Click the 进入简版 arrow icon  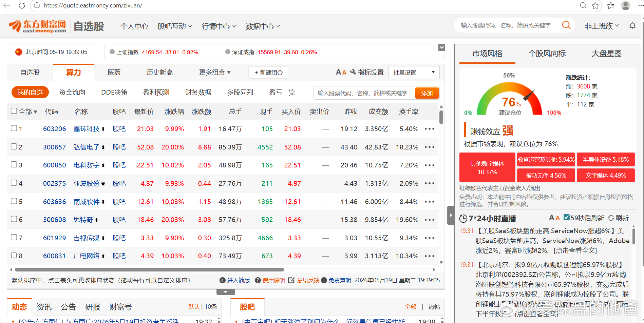[x=223, y=280]
